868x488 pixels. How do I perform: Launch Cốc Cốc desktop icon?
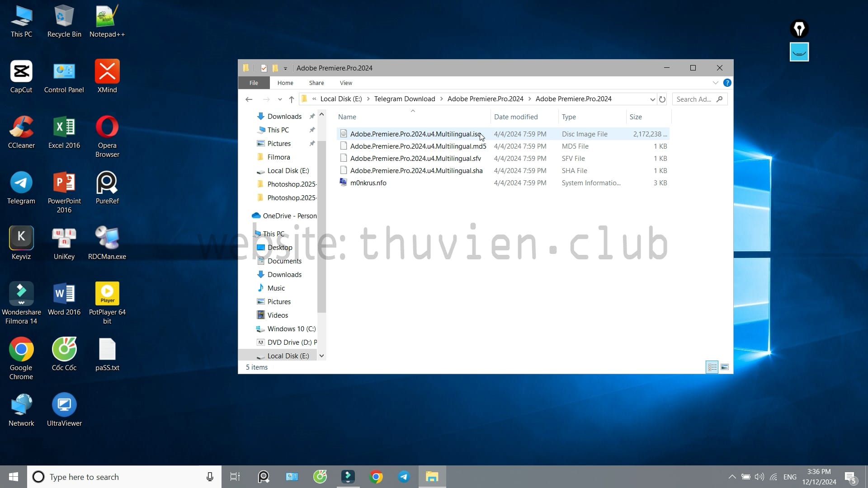[x=64, y=354]
